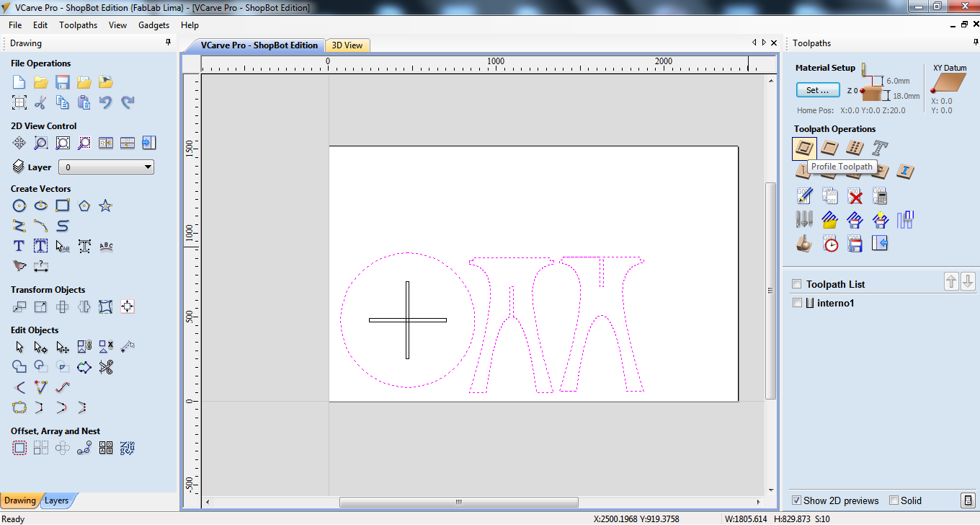This screenshot has width=980, height=525.
Task: Delete toolpath using the red X icon
Action: (x=855, y=196)
